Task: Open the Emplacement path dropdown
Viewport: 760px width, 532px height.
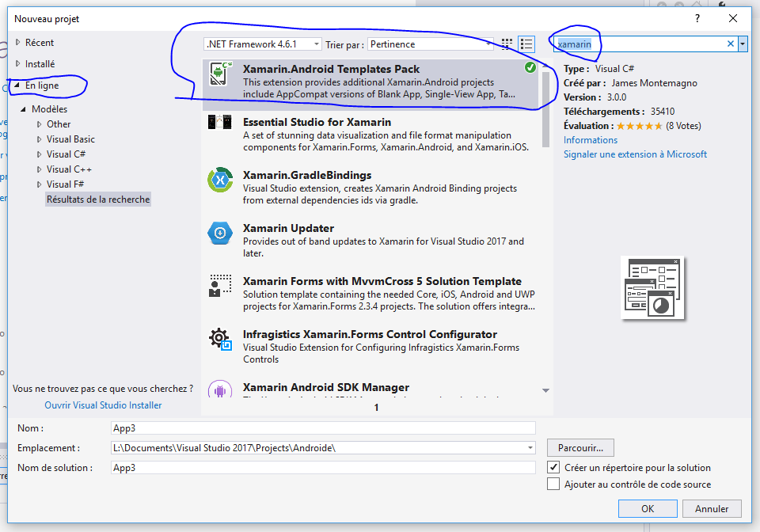Action: pos(530,448)
